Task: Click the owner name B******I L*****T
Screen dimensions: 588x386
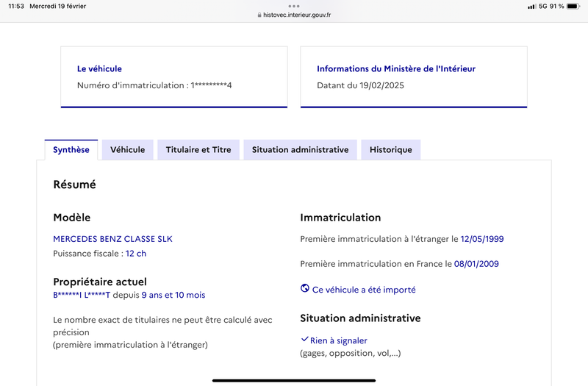Action: (82, 295)
